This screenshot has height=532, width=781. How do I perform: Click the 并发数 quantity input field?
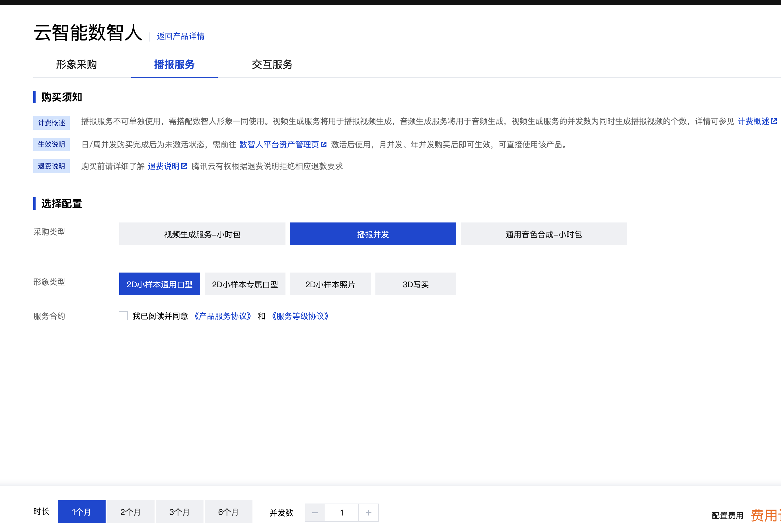coord(342,513)
